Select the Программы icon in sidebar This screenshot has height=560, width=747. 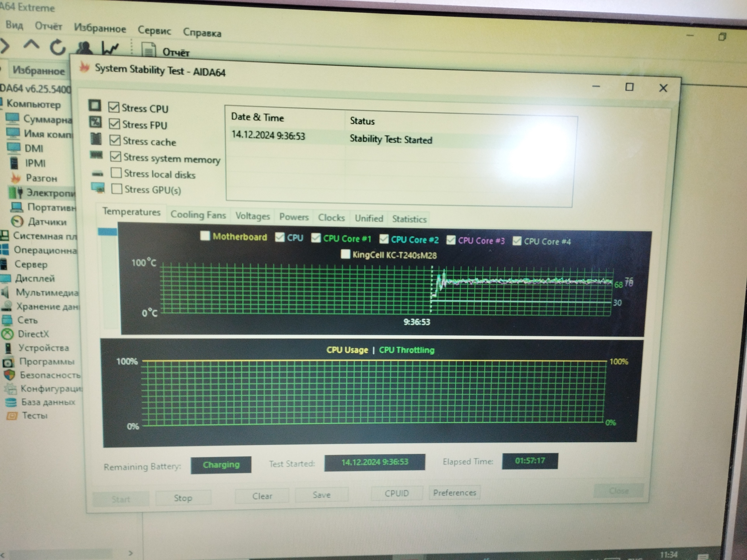point(9,362)
